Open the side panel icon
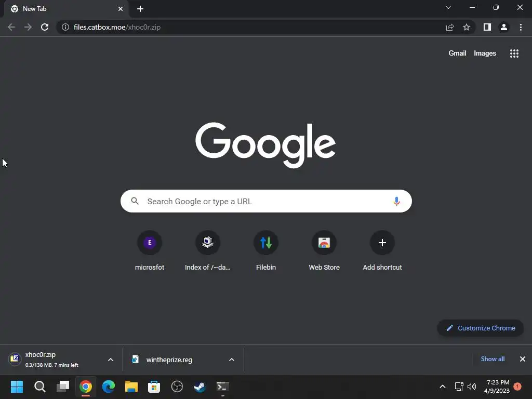 [487, 27]
